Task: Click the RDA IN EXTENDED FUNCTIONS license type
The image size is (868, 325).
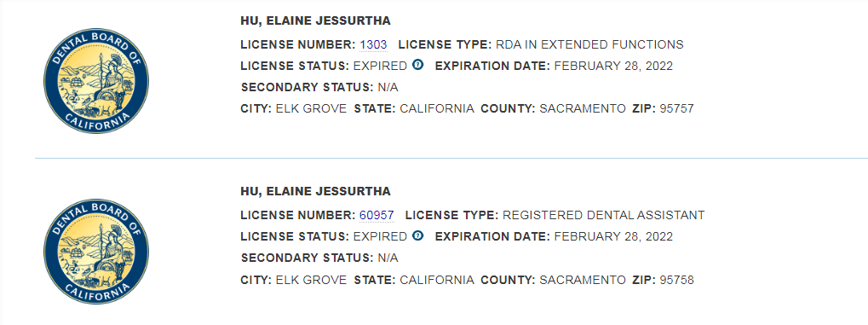Action: (x=589, y=44)
